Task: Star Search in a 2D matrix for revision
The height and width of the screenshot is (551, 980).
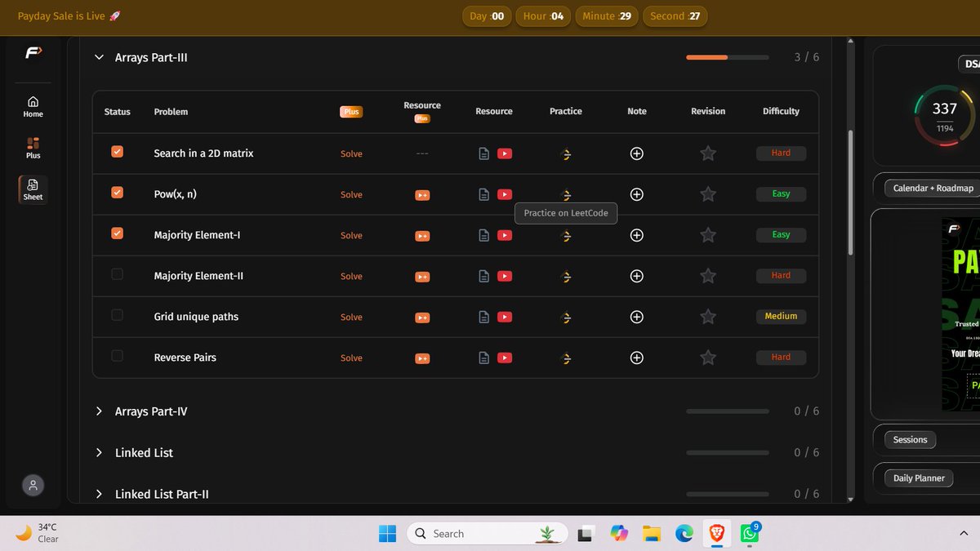Action: pyautogui.click(x=708, y=153)
